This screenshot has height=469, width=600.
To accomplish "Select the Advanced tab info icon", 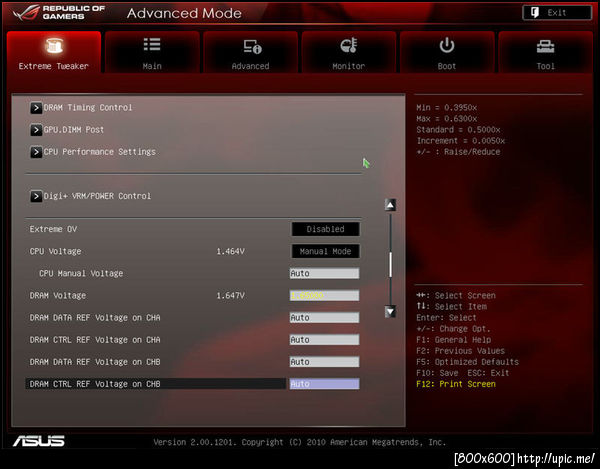I will click(x=253, y=47).
